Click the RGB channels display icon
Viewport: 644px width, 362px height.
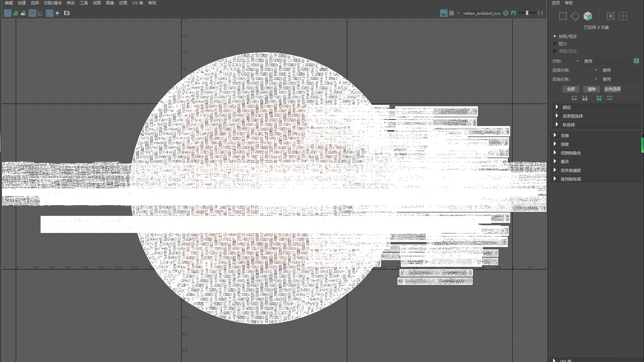coord(506,13)
